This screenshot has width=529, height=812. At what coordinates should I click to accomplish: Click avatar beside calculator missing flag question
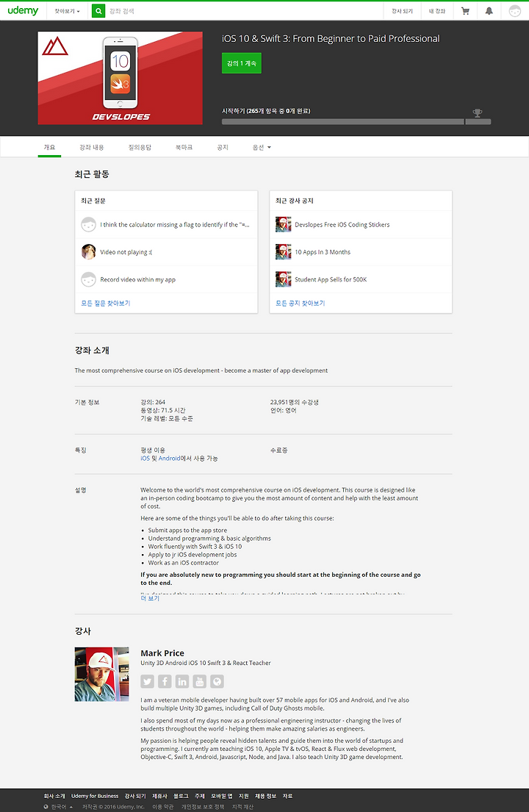coord(88,224)
